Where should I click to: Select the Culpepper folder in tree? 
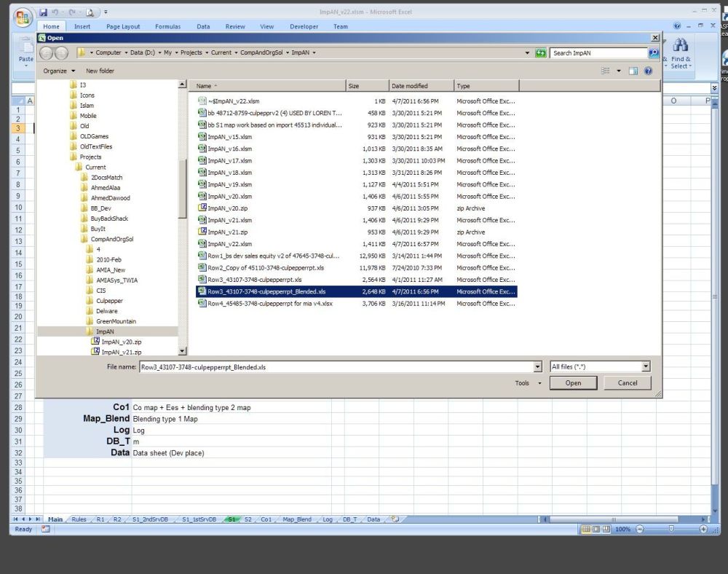pyautogui.click(x=109, y=301)
